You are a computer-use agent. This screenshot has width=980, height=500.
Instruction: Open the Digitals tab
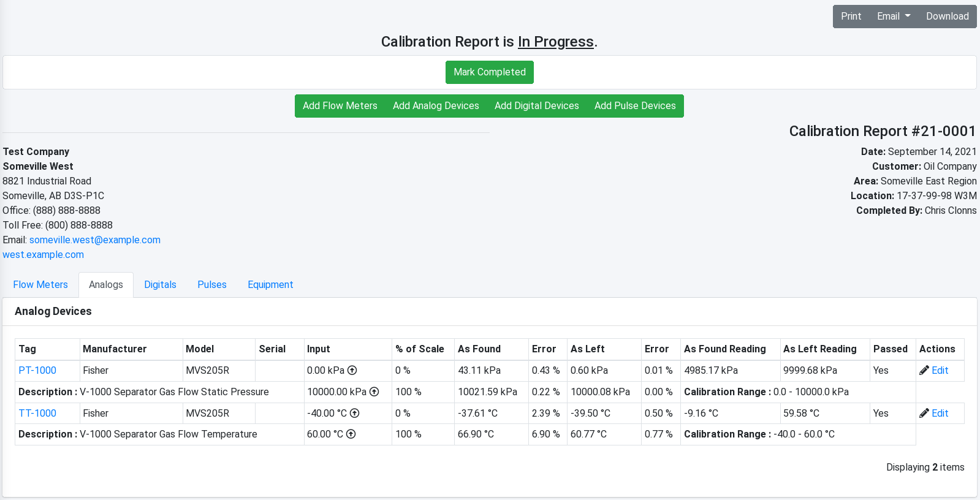click(x=160, y=285)
